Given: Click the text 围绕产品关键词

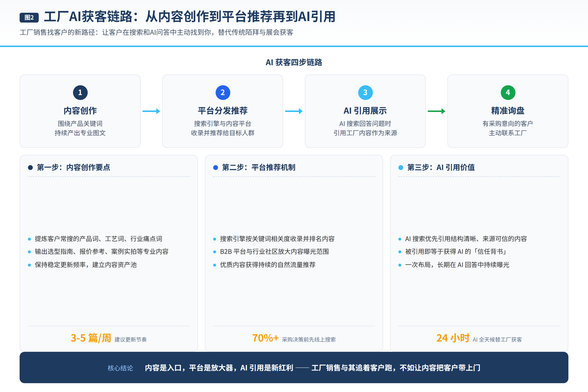Looking at the screenshot, I should click(80, 123).
